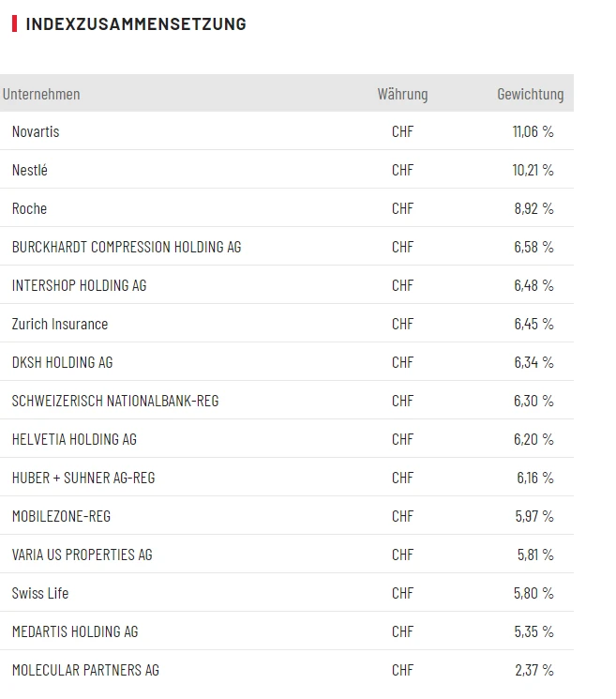Click MEDARTIS HOLDING AG in the list

coord(75,631)
